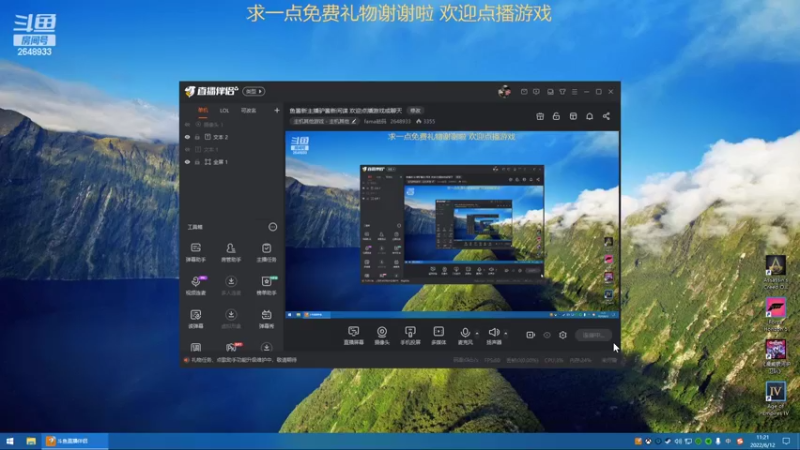Expand the speaker options arrow
This screenshot has height=450, width=800.
point(506,334)
